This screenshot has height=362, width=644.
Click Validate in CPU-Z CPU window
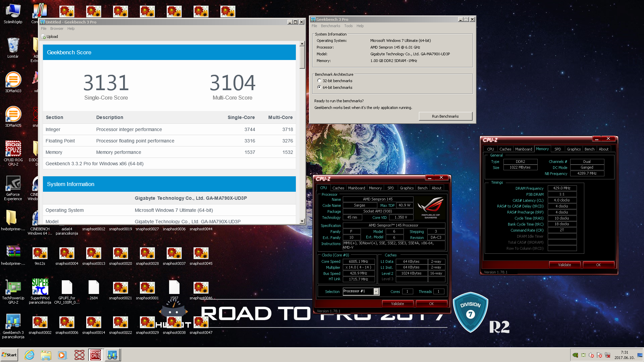(x=397, y=304)
